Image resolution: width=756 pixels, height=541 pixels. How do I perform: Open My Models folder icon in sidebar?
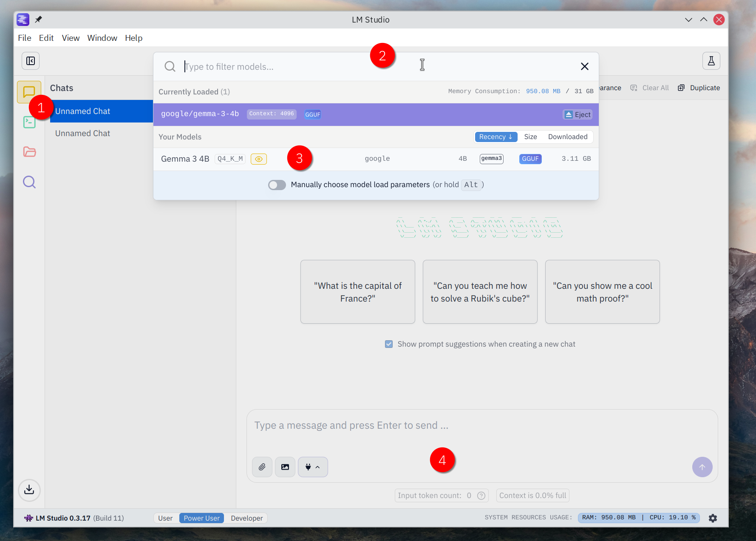29,152
